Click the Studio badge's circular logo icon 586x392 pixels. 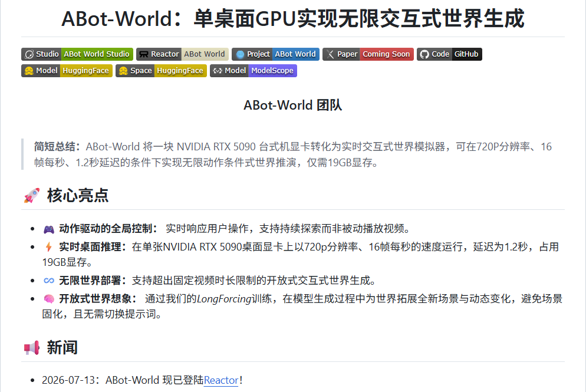click(29, 55)
